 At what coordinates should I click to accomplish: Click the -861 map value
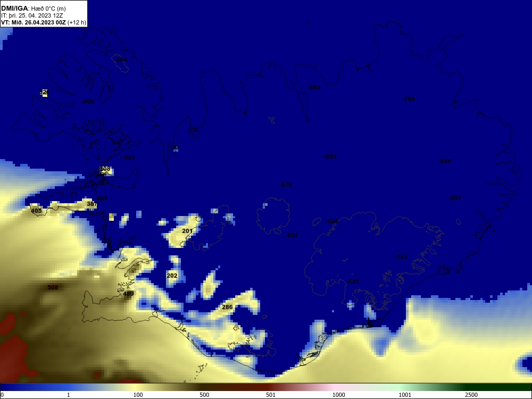455,198
